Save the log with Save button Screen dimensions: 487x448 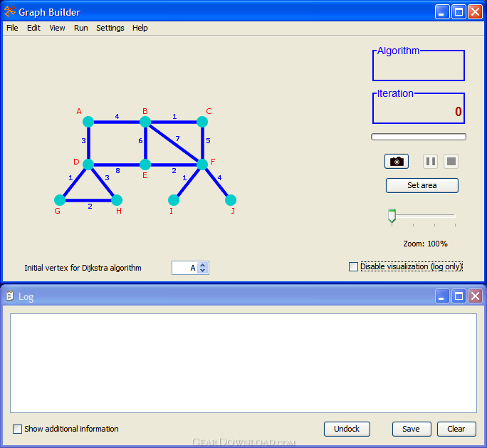(412, 429)
